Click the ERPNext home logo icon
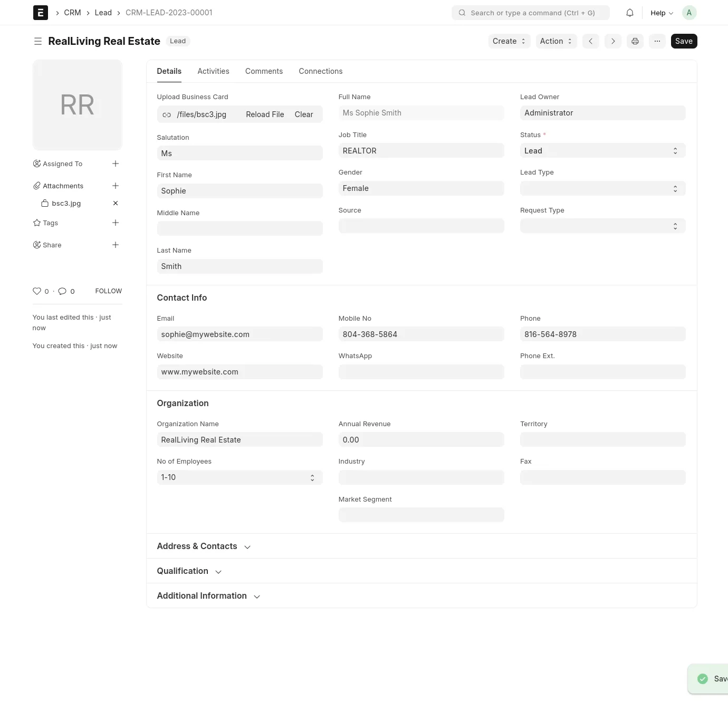The image size is (728, 701). click(x=41, y=13)
